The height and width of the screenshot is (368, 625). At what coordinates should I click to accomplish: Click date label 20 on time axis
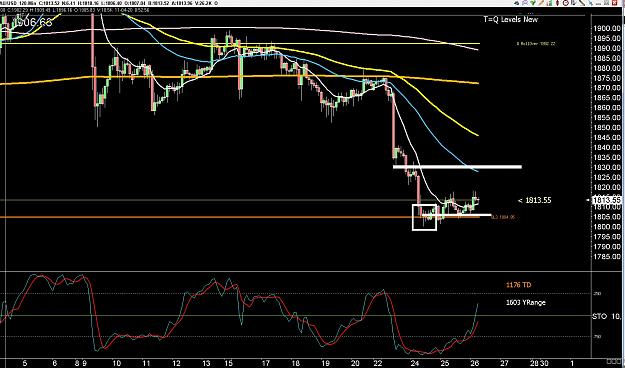(356, 363)
